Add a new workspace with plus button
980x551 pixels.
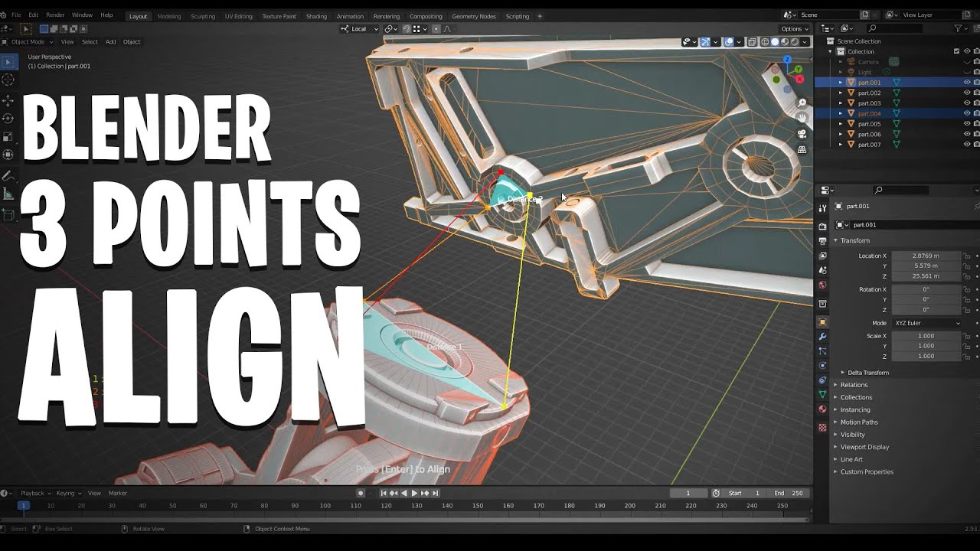pos(540,16)
